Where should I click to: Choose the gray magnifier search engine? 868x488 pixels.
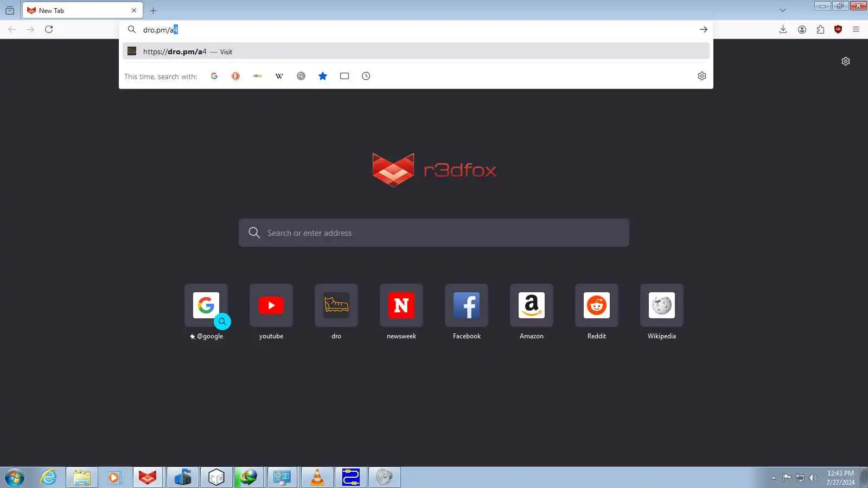point(301,76)
